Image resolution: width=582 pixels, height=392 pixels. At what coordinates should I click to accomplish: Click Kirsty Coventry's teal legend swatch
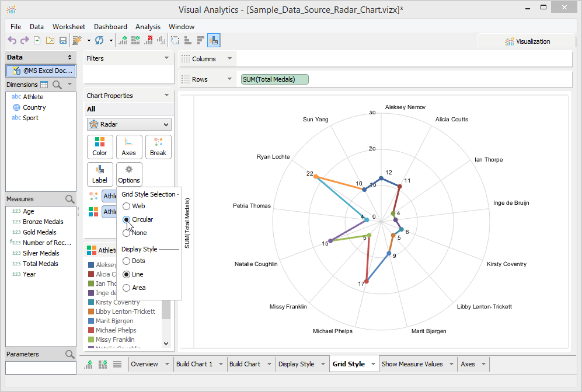(x=91, y=302)
